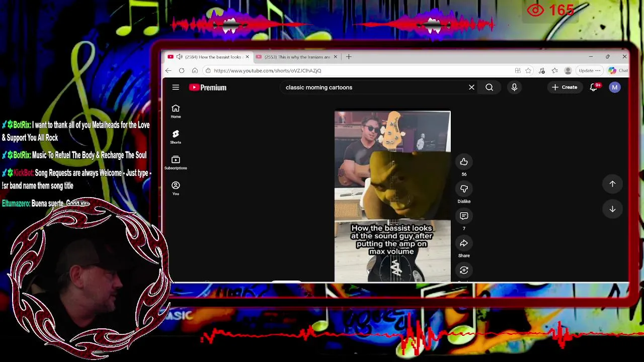Image resolution: width=644 pixels, height=362 pixels.
Task: Click the Update menu button
Action: click(x=589, y=70)
